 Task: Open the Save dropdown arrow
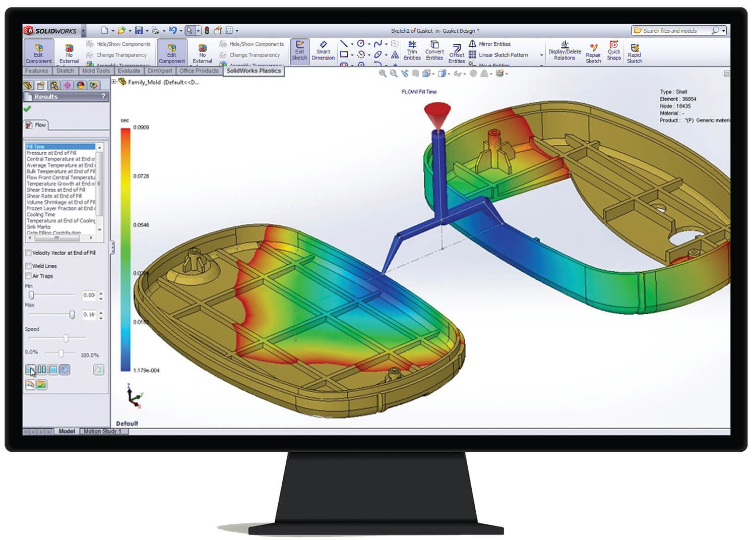click(147, 31)
